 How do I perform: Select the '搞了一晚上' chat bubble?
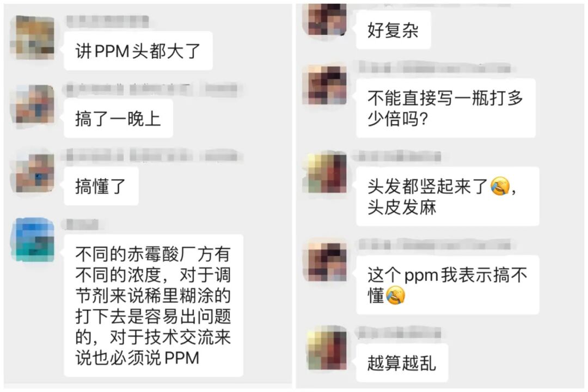coord(118,119)
